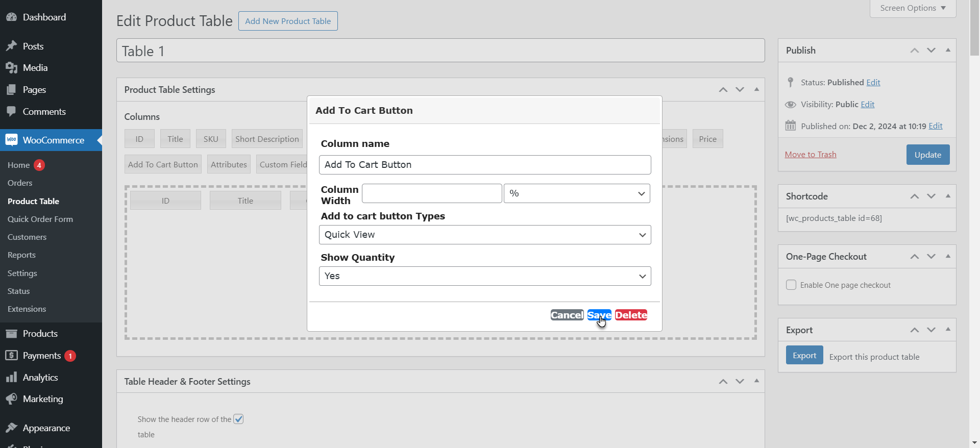
Task: Click the Posts pin icon
Action: click(12, 46)
